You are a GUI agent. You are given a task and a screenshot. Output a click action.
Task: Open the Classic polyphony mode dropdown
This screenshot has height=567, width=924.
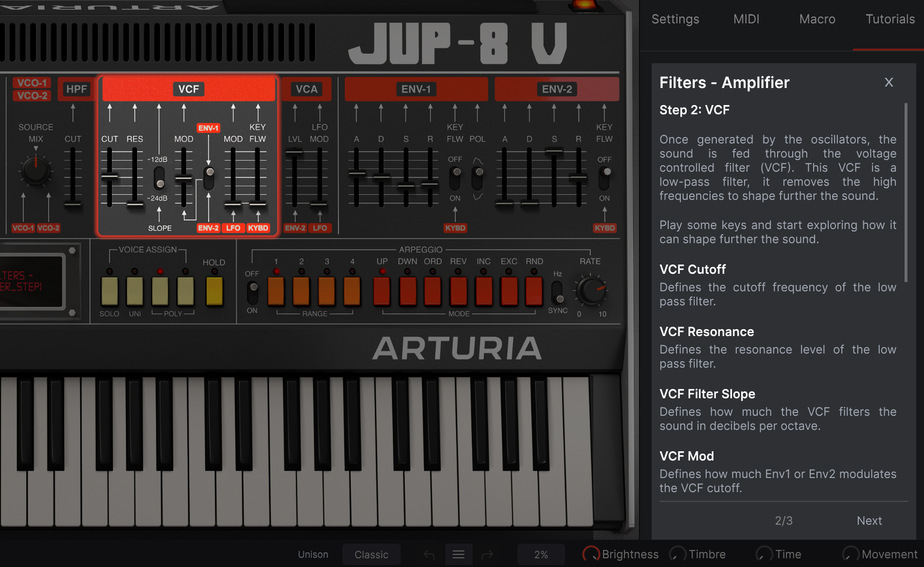[x=372, y=554]
